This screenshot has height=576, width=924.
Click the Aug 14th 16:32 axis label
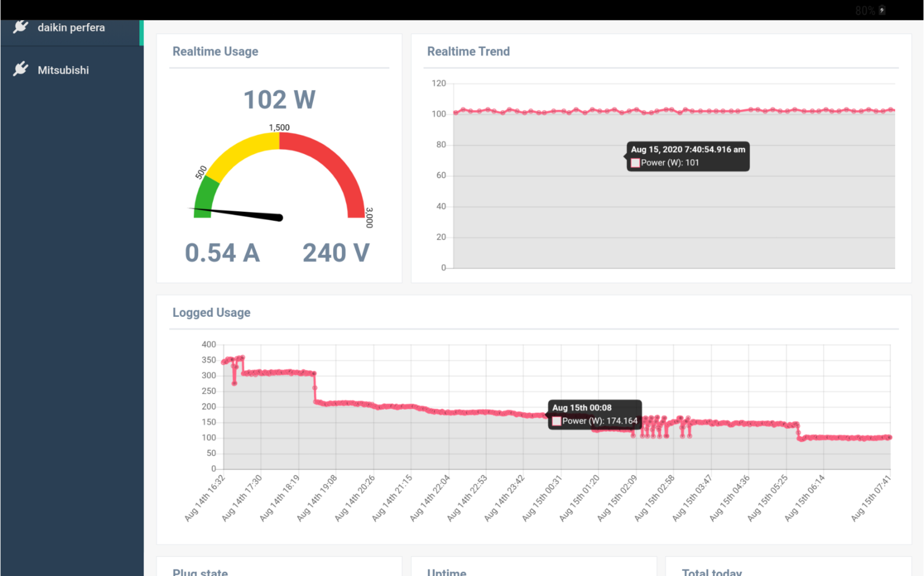point(204,499)
